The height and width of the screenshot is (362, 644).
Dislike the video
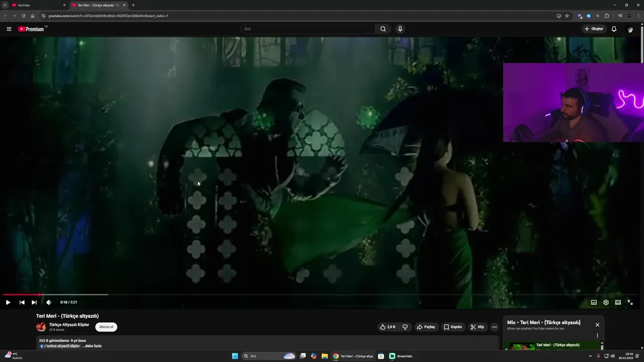tap(405, 327)
